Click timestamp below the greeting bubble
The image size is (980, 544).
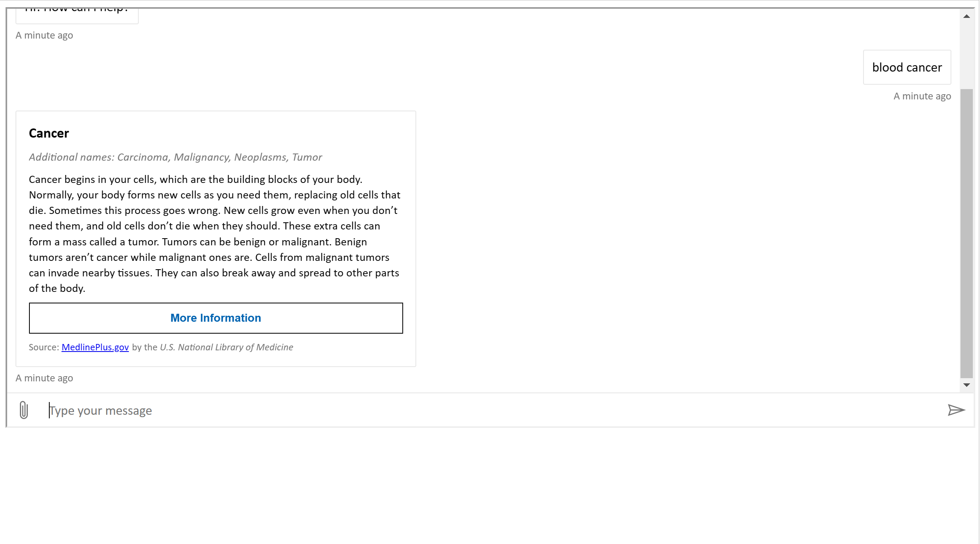44,35
